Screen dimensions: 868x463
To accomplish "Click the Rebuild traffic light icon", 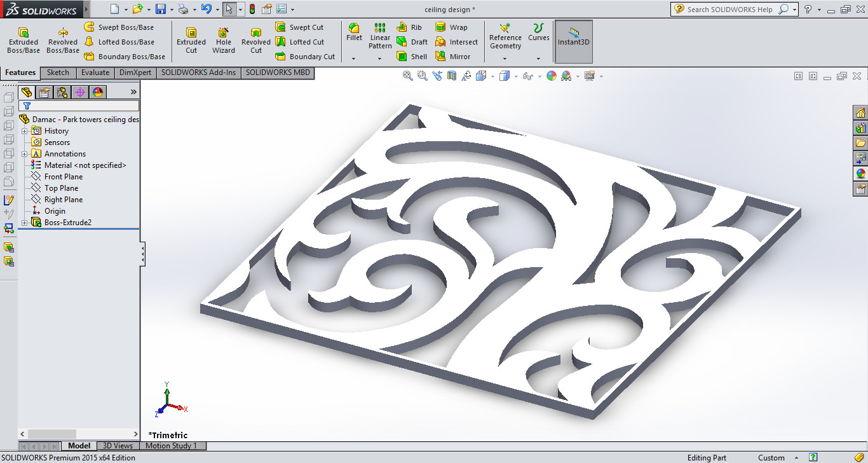I will click(252, 9).
